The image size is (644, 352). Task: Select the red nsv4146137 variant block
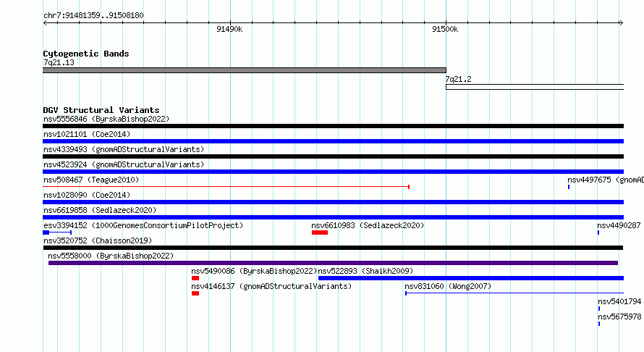(x=195, y=293)
